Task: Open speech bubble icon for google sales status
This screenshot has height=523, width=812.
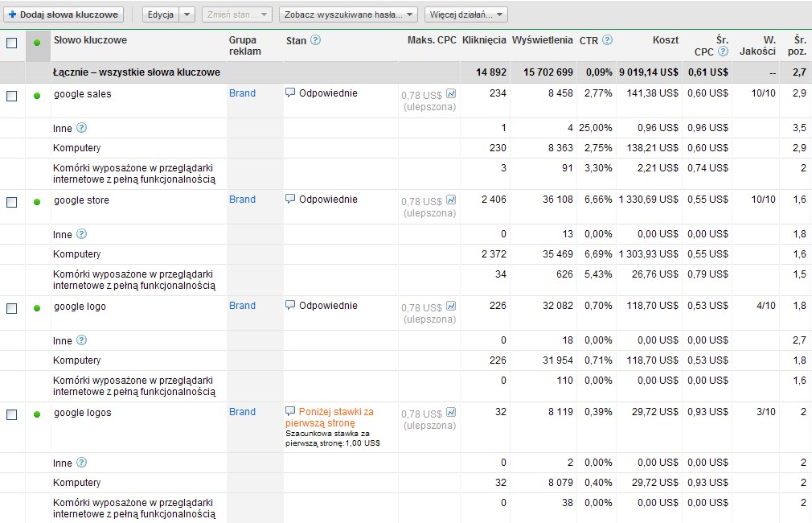Action: pyautogui.click(x=290, y=93)
